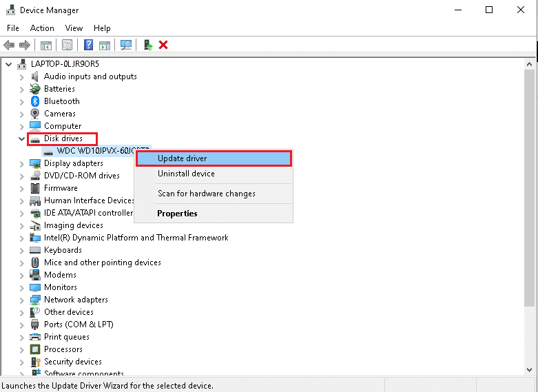Collapse the Disk drives category
Screen dimensions: 538x392
(x=21, y=138)
